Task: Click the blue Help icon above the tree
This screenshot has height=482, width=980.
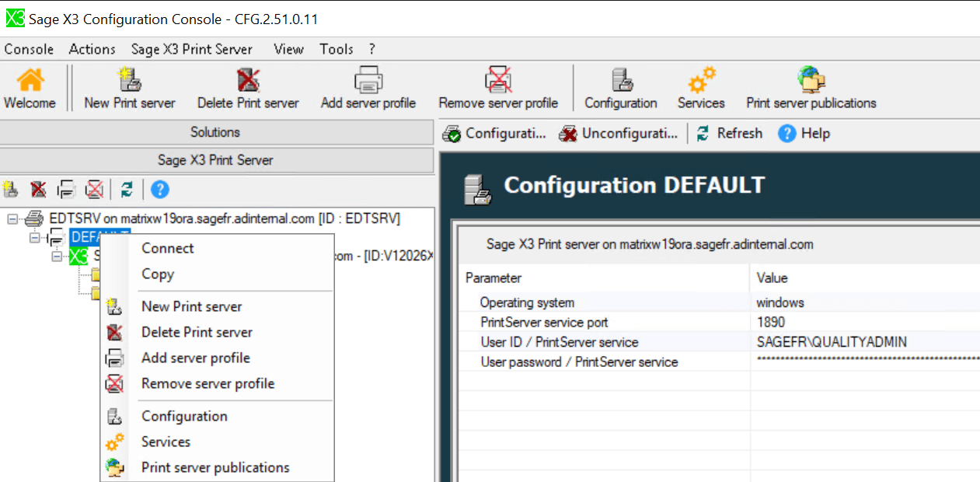Action: click(x=159, y=189)
